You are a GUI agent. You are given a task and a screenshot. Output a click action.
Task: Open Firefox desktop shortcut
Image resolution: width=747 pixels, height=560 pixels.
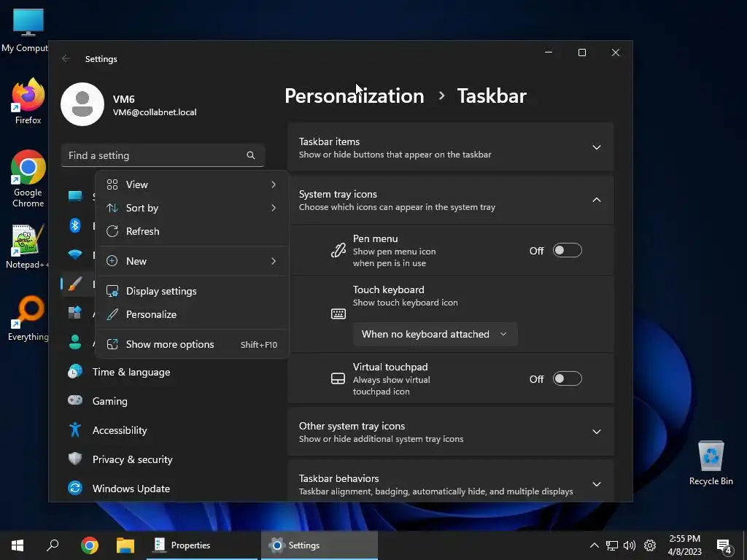[x=28, y=101]
